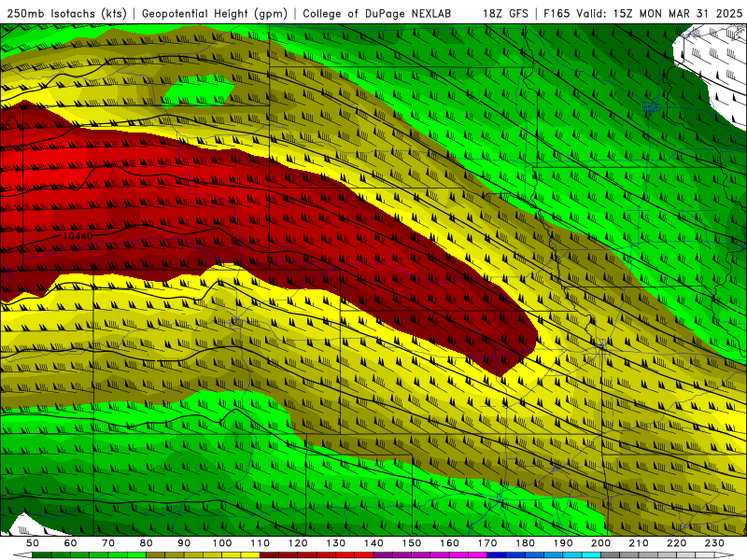Click the 'F165' forecast hour text
The height and width of the screenshot is (560, 747).
557,13
